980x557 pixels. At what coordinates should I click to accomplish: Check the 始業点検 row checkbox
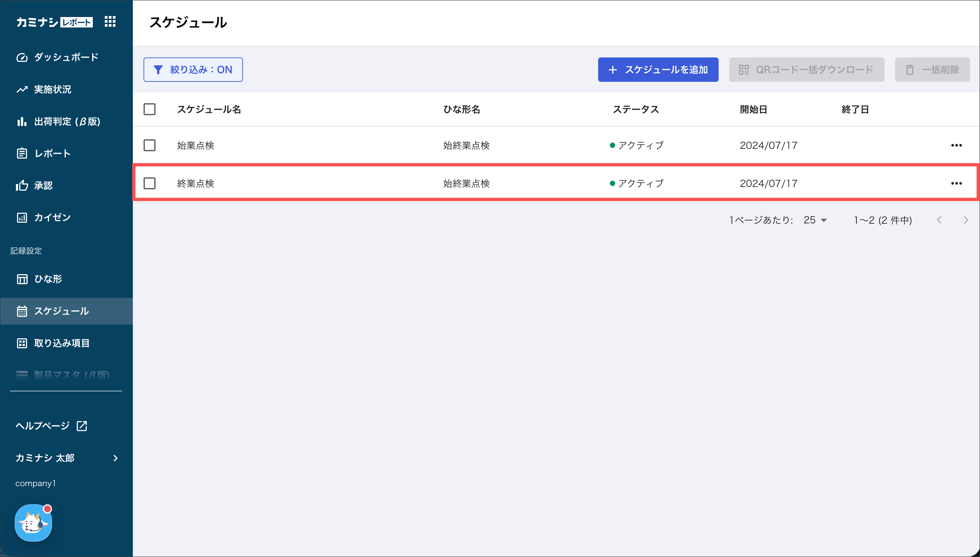(150, 145)
